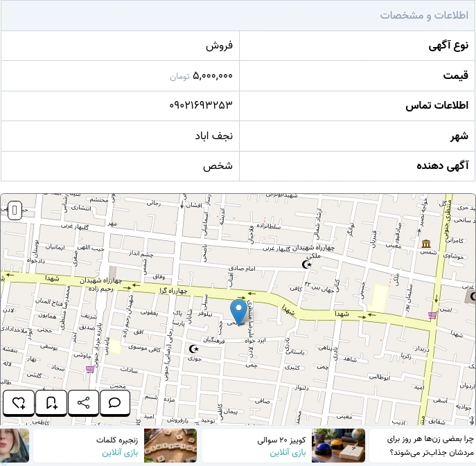This screenshot has width=476, height=466.
Task: Toggle the map control button at top-left of map
Action: 15,210
